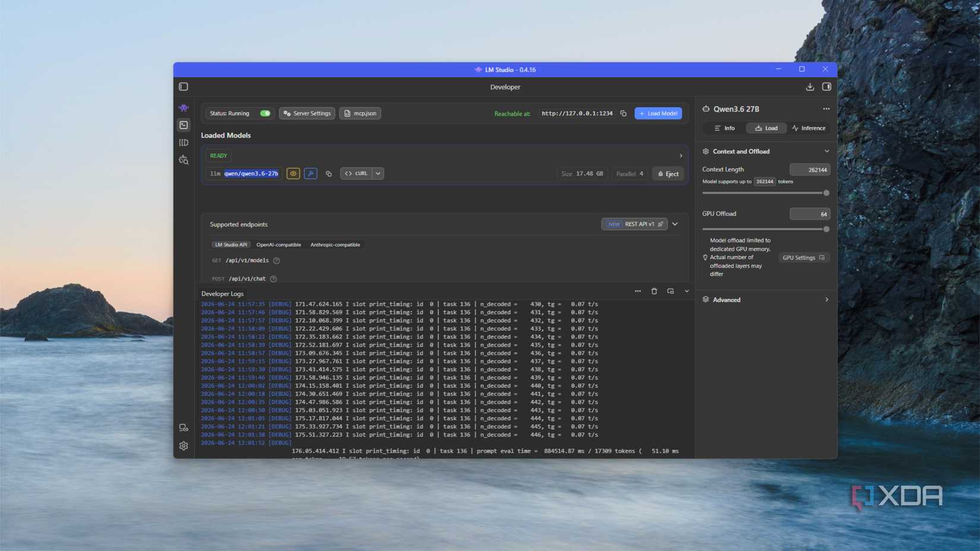
Task: Click the Size 17.48 GB label
Action: (582, 174)
